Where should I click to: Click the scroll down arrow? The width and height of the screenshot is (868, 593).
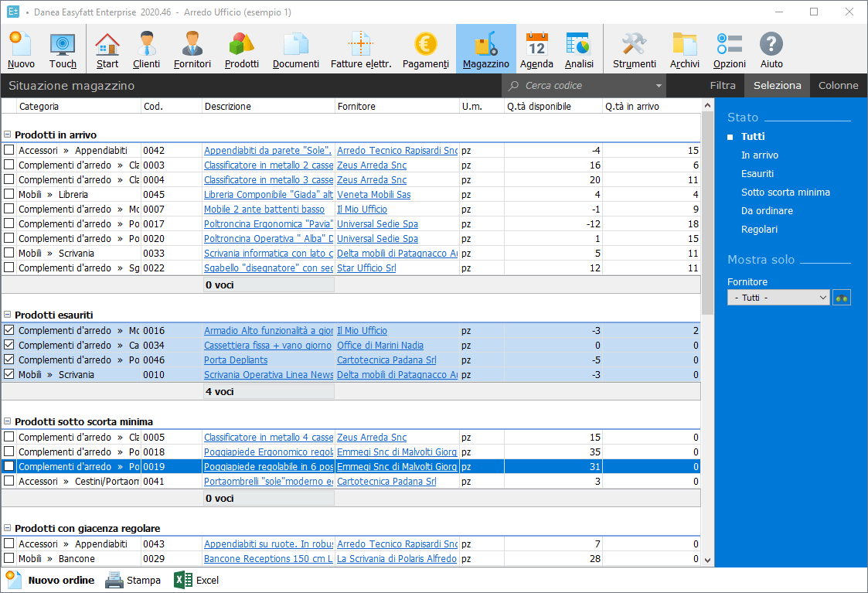tap(707, 561)
